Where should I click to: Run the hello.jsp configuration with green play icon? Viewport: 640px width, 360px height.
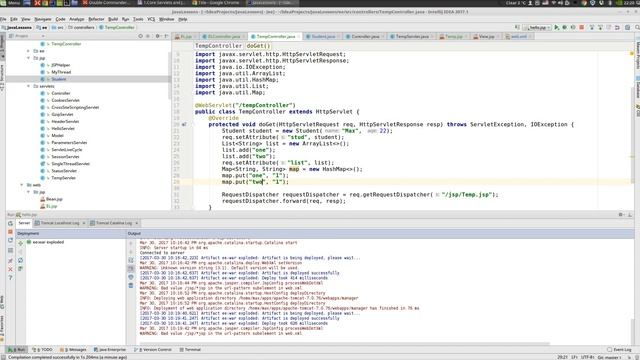556,27
